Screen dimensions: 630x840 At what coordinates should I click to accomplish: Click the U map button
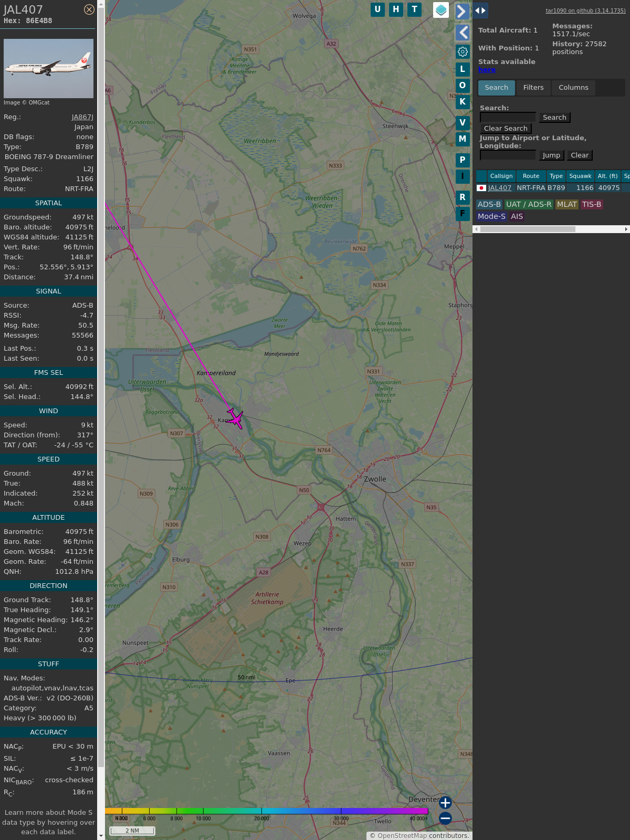[377, 9]
